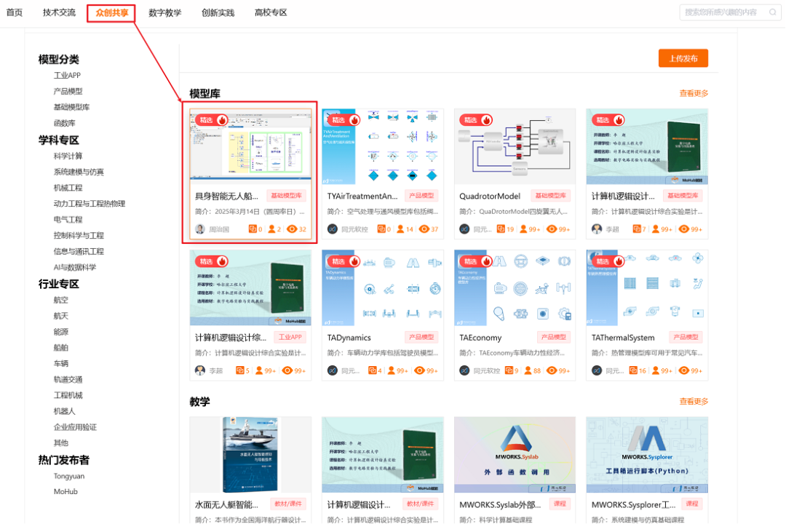Click the fork count icon on TAThermalSystem card
786x532 pixels.
coord(634,370)
